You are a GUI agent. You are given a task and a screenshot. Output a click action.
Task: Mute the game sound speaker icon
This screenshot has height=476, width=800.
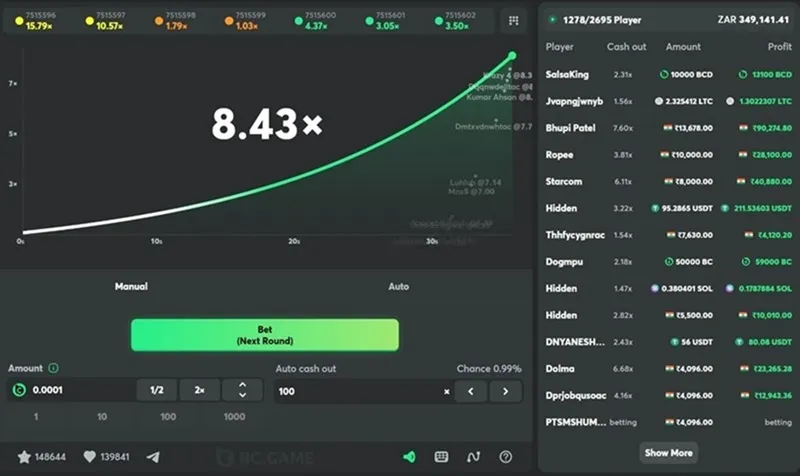click(x=409, y=457)
